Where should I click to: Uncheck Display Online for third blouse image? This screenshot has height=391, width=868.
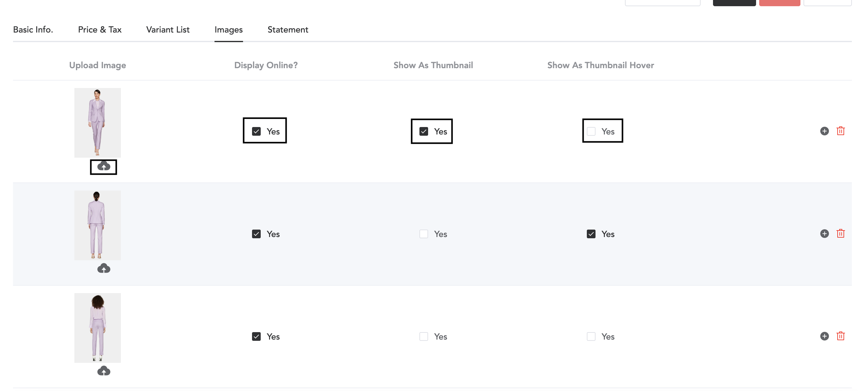click(256, 336)
